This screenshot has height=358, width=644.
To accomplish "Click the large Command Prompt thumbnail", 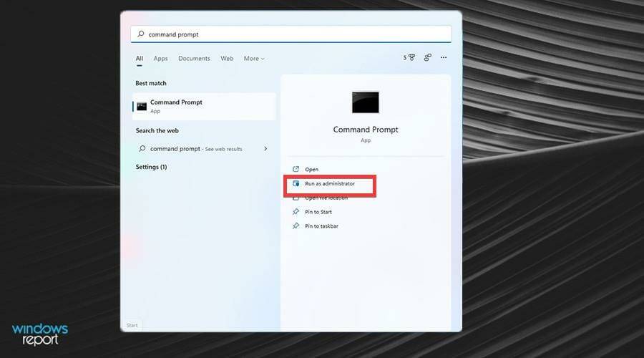I will point(366,102).
